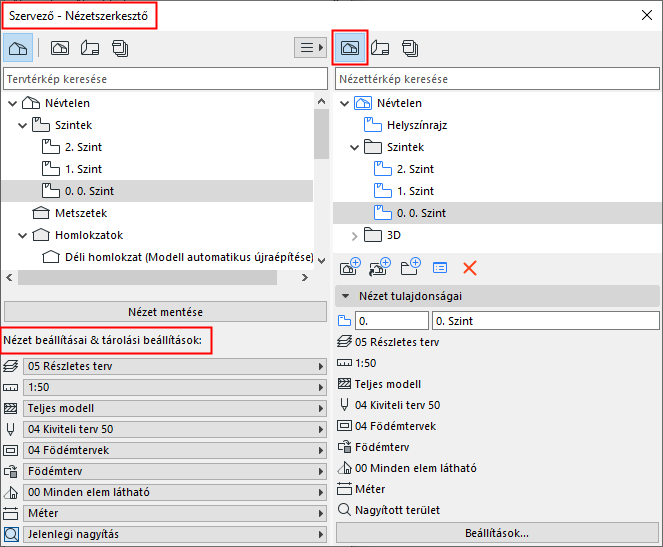Select 0. 0. Szint in the left tree
The height and width of the screenshot is (547, 663).
[x=157, y=191]
